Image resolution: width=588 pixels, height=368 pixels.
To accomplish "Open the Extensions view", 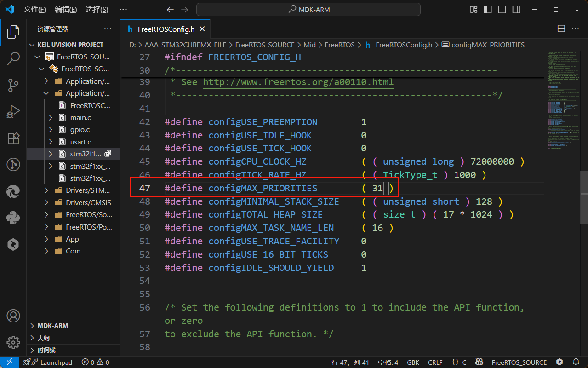I will 13,138.
